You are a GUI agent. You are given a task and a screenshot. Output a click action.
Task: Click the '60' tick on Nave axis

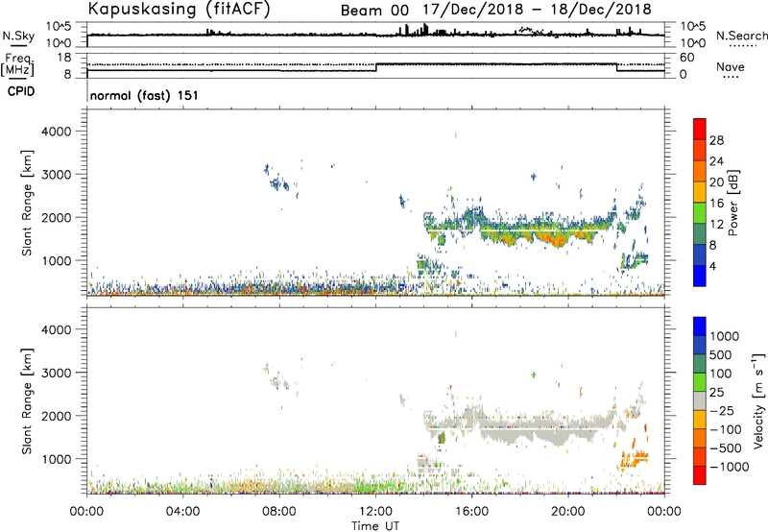pos(686,58)
